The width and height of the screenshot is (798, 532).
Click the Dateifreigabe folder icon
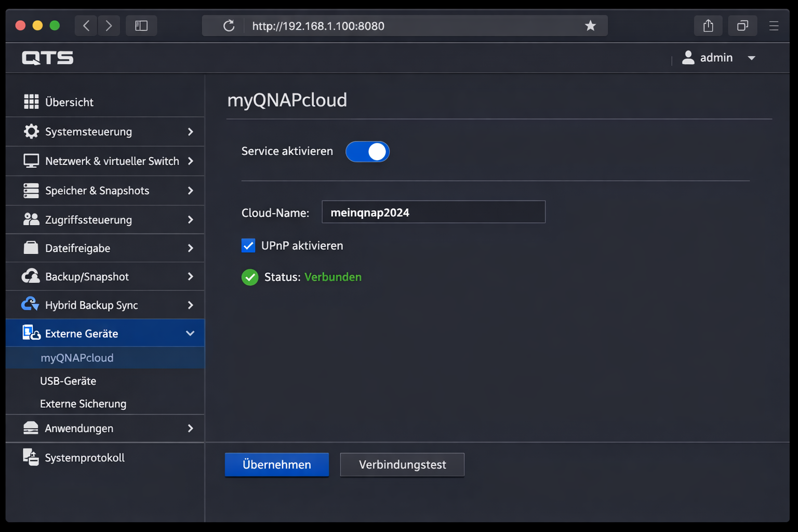pos(31,248)
